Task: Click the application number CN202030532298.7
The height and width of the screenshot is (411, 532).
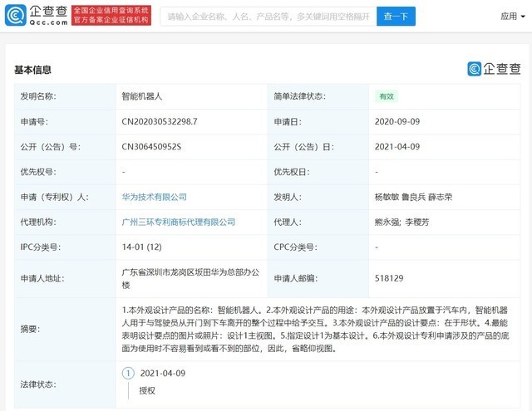Action: point(160,122)
